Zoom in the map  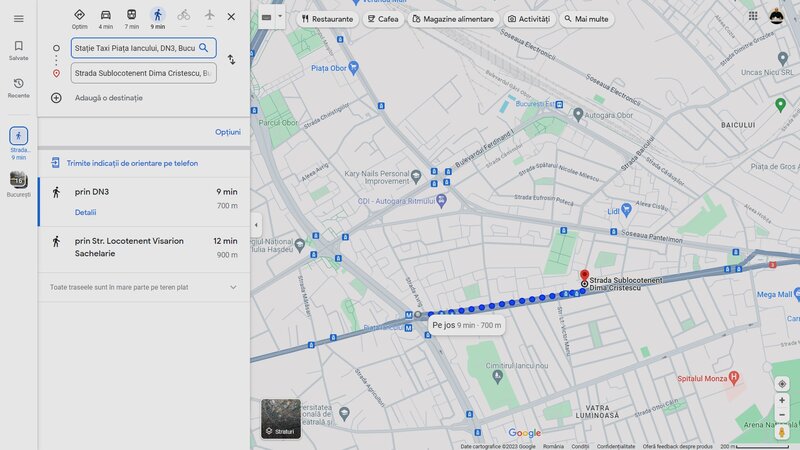(x=782, y=401)
